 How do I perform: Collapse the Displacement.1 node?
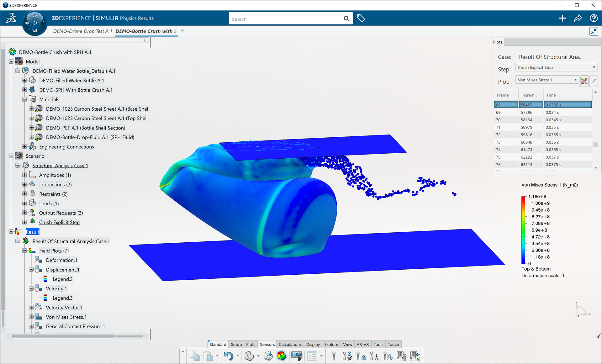pyautogui.click(x=31, y=269)
